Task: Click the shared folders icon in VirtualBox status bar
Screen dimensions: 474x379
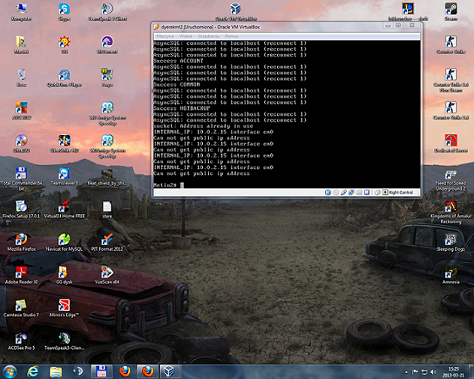Action: point(359,192)
